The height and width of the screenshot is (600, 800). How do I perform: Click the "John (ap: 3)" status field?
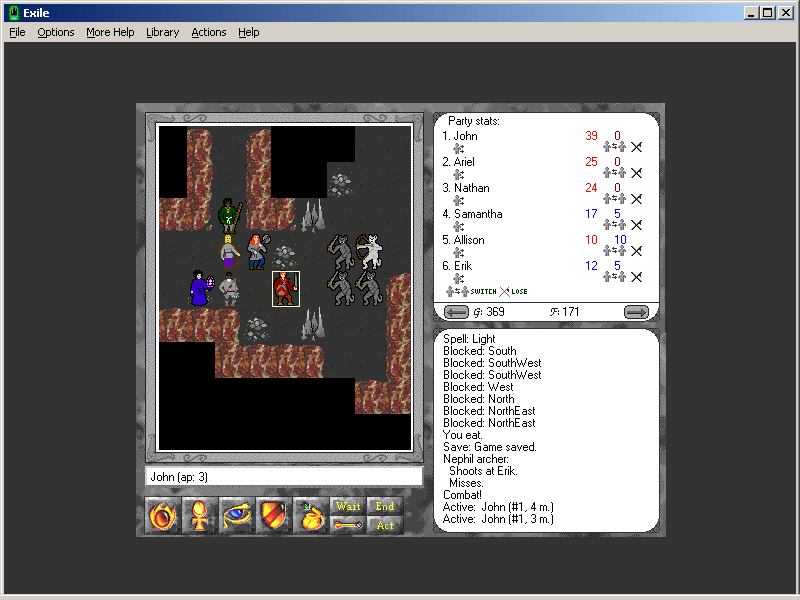point(284,477)
